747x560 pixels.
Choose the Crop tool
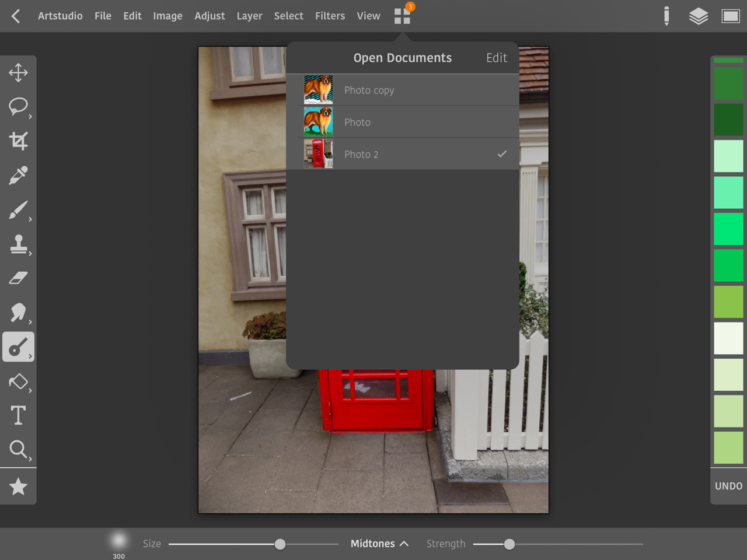coord(18,141)
